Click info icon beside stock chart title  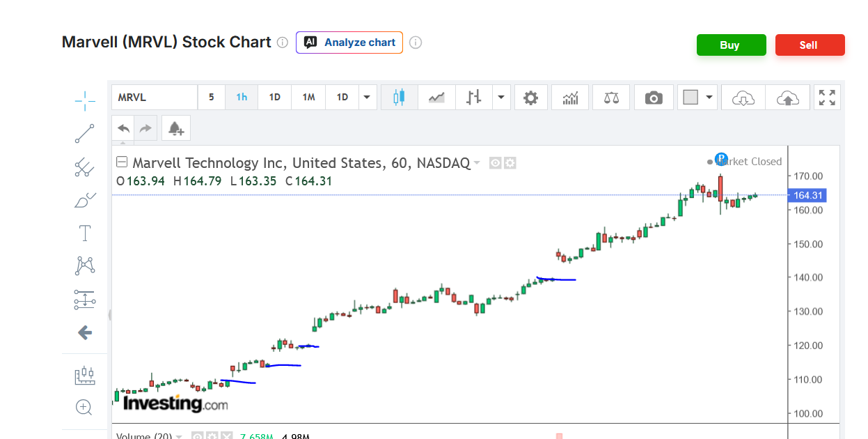click(x=282, y=43)
